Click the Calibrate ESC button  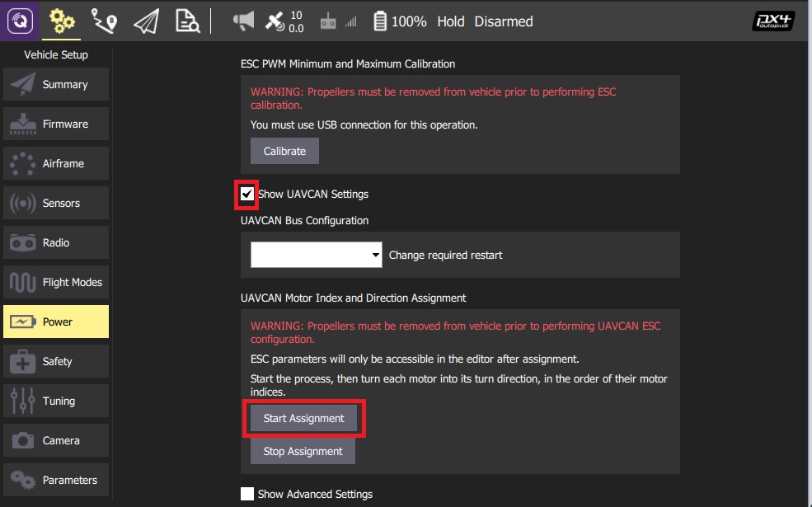coord(284,151)
